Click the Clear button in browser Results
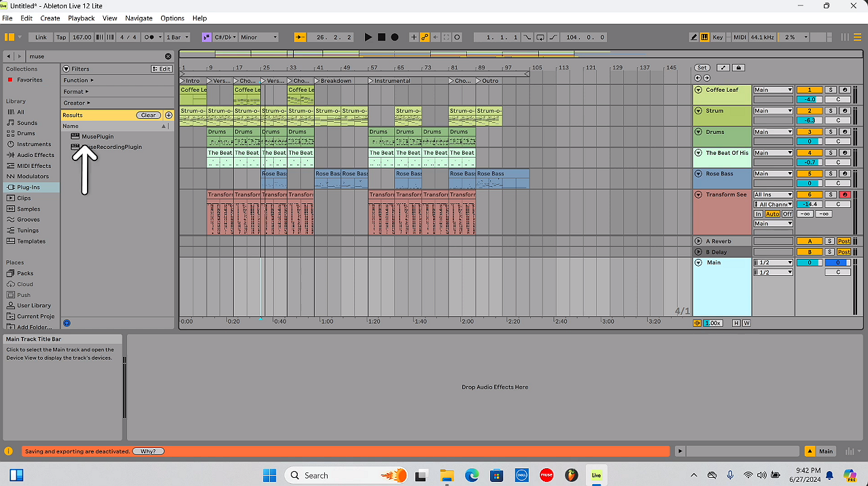This screenshot has height=486, width=868. point(148,115)
